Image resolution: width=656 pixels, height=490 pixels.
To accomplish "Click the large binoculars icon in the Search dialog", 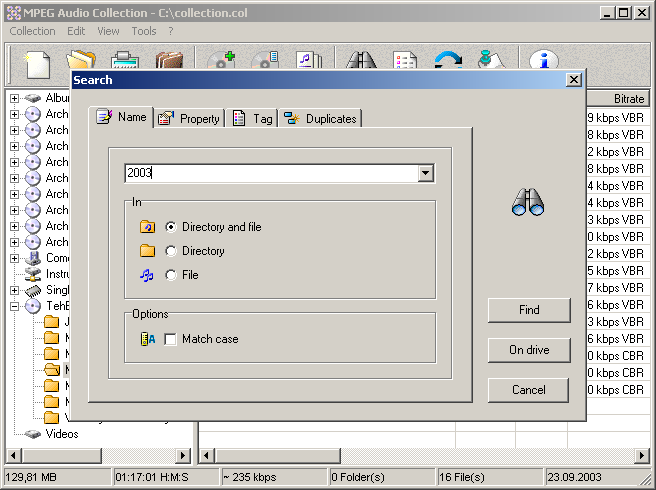I will click(x=528, y=202).
